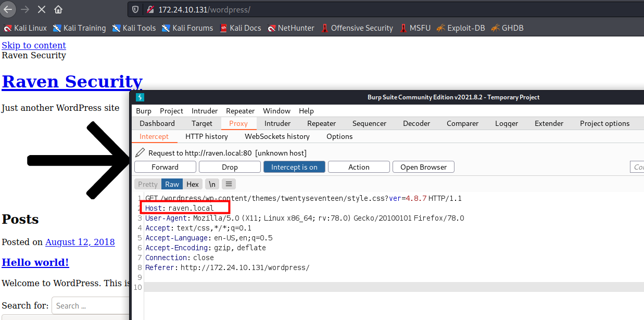
Task: Click the Host: raven.local header line
Action: pyautogui.click(x=180, y=208)
